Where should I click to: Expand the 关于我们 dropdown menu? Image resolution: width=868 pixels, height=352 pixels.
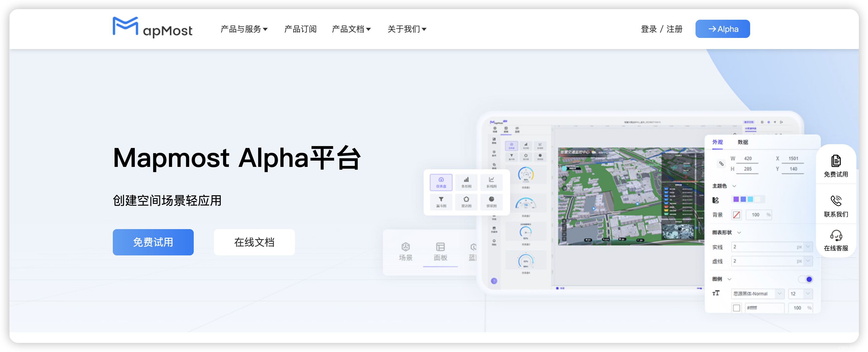(x=407, y=29)
